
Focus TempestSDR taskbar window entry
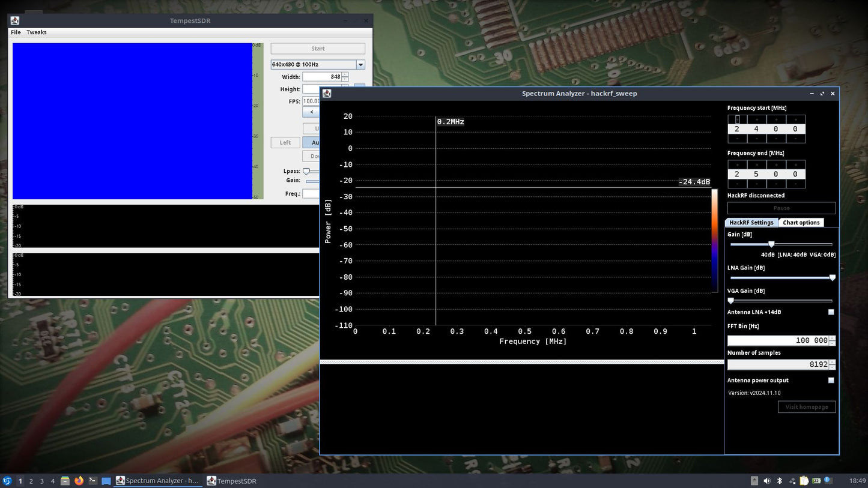click(x=232, y=481)
